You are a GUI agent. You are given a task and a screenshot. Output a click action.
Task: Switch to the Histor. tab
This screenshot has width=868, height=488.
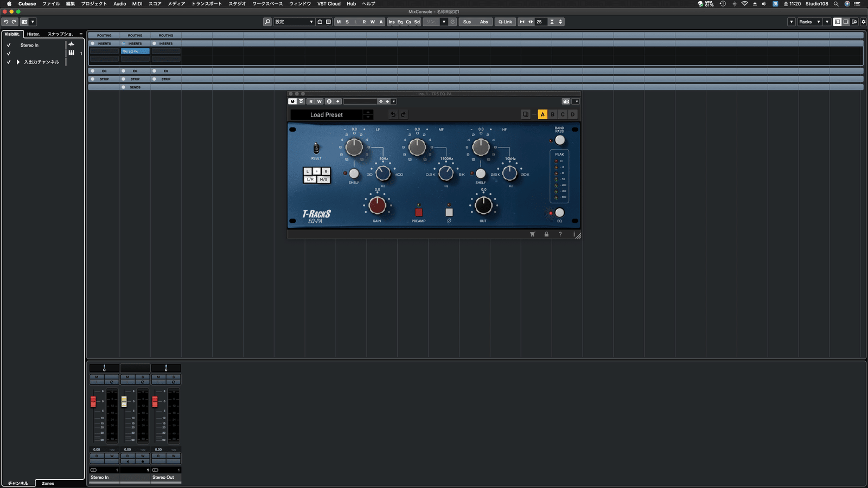(x=34, y=34)
